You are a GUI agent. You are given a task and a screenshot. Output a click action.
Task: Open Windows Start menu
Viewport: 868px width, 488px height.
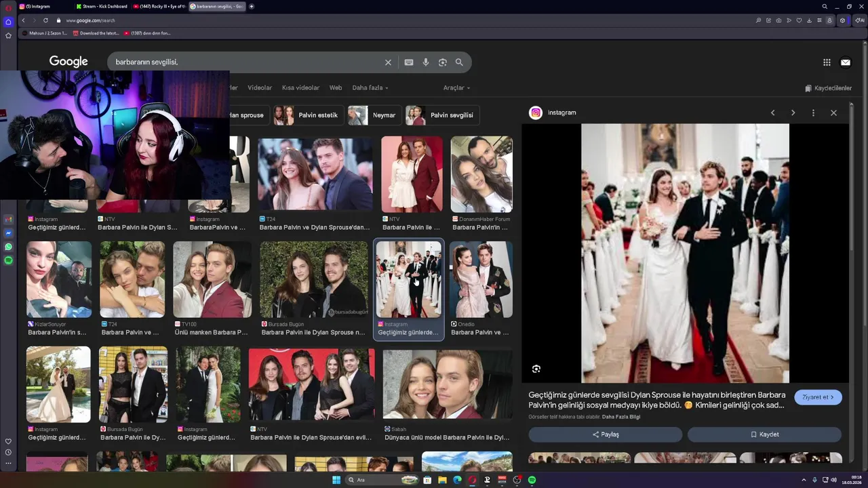(x=336, y=480)
